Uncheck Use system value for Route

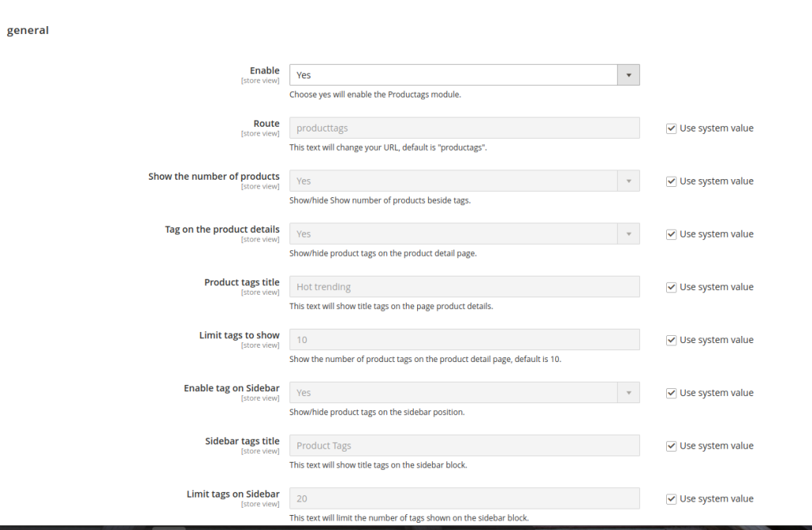(672, 128)
